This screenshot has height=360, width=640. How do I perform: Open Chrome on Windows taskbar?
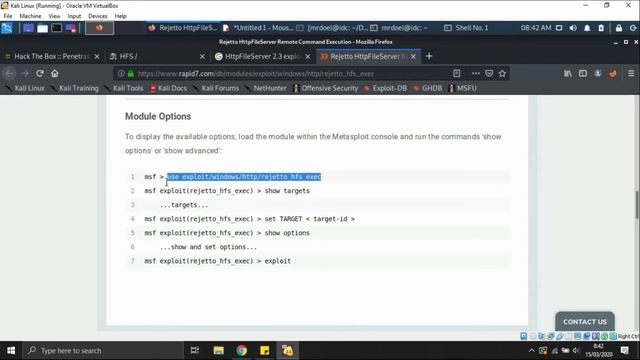pyautogui.click(x=241, y=350)
